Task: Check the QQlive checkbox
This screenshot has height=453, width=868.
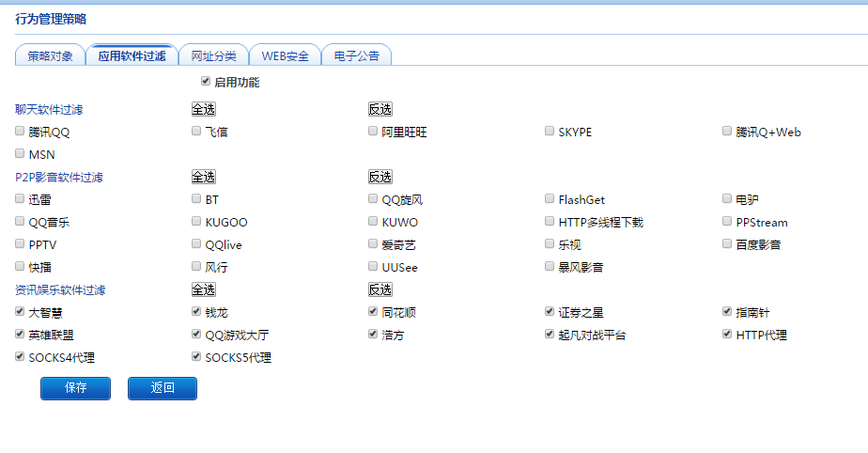Action: click(x=196, y=243)
